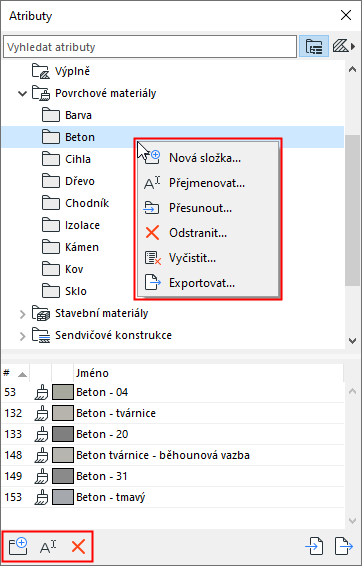Choose Přesunout... from context menu

(x=208, y=208)
